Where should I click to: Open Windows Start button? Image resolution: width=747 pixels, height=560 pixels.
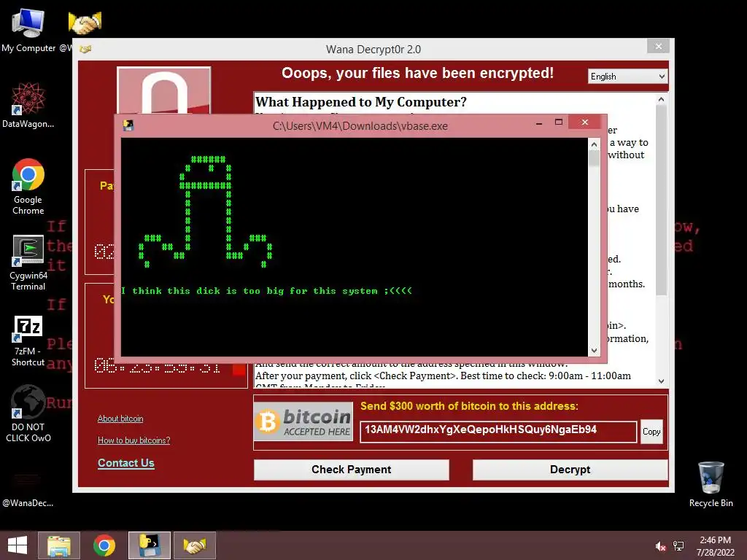pos(18,545)
